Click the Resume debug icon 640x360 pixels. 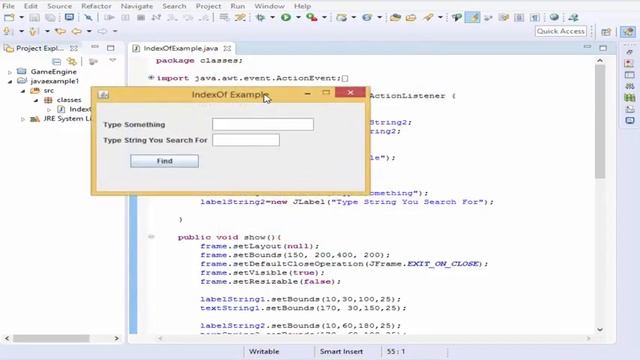click(x=109, y=18)
